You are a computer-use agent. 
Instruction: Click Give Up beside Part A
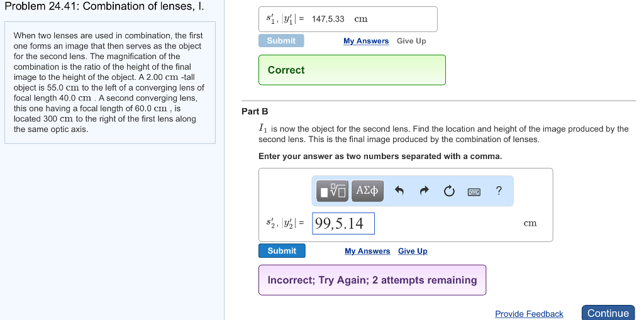411,41
